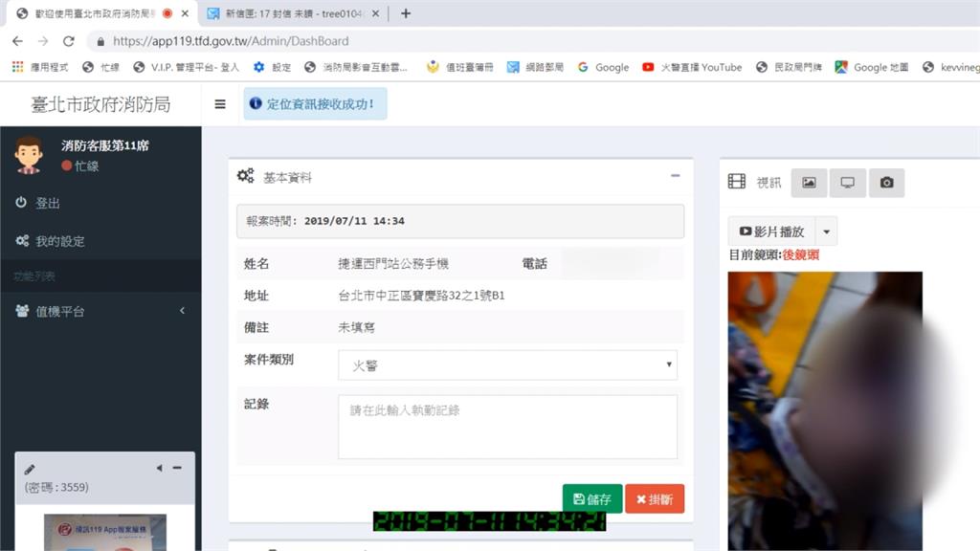Open a new browser tab

406,13
